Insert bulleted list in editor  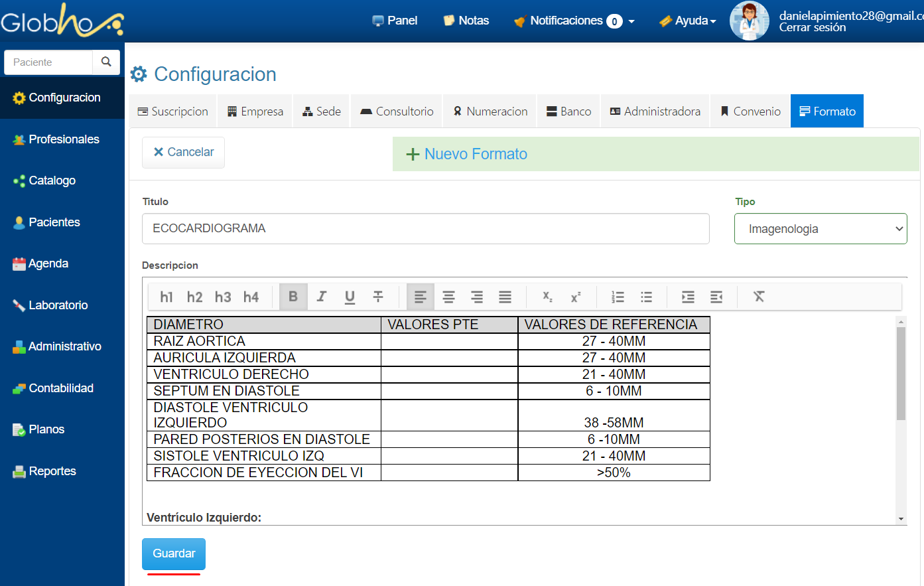coord(646,297)
